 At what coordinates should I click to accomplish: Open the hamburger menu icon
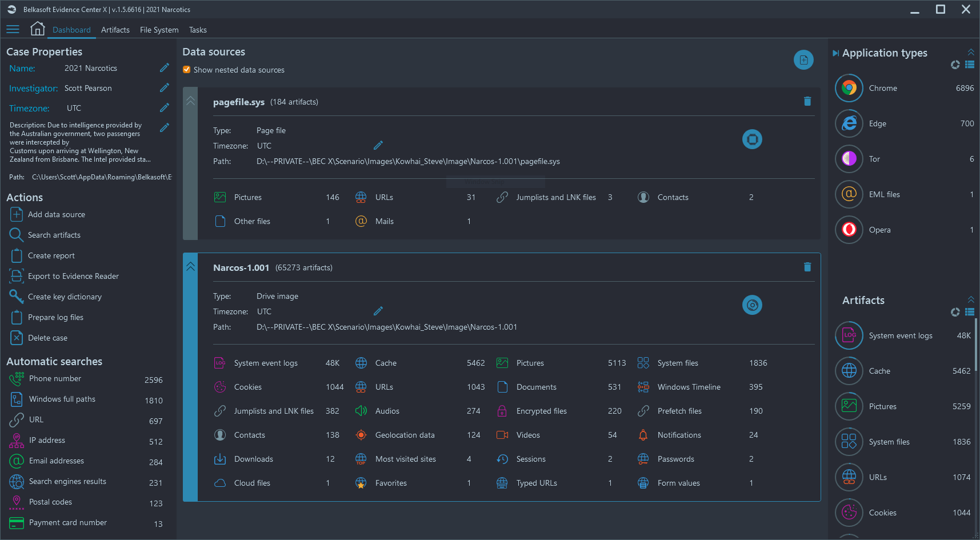pos(13,29)
